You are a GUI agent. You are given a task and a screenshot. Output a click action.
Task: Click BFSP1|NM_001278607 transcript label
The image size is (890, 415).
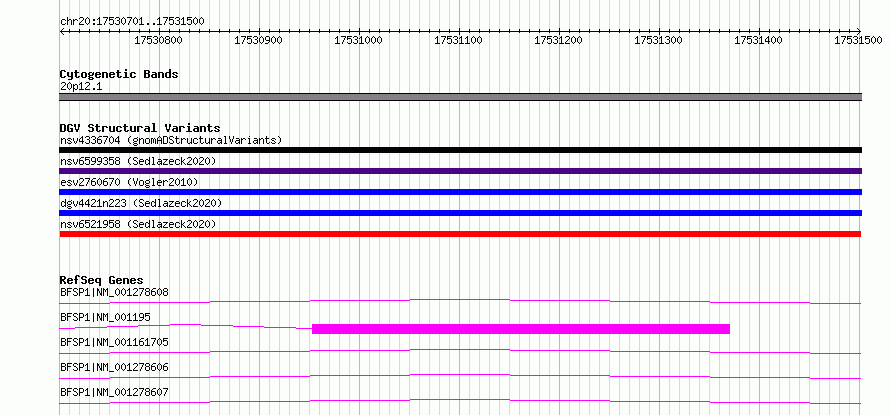(x=114, y=392)
